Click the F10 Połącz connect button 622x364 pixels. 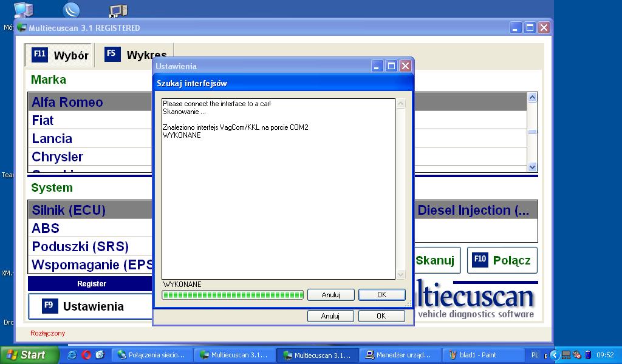[x=502, y=260]
